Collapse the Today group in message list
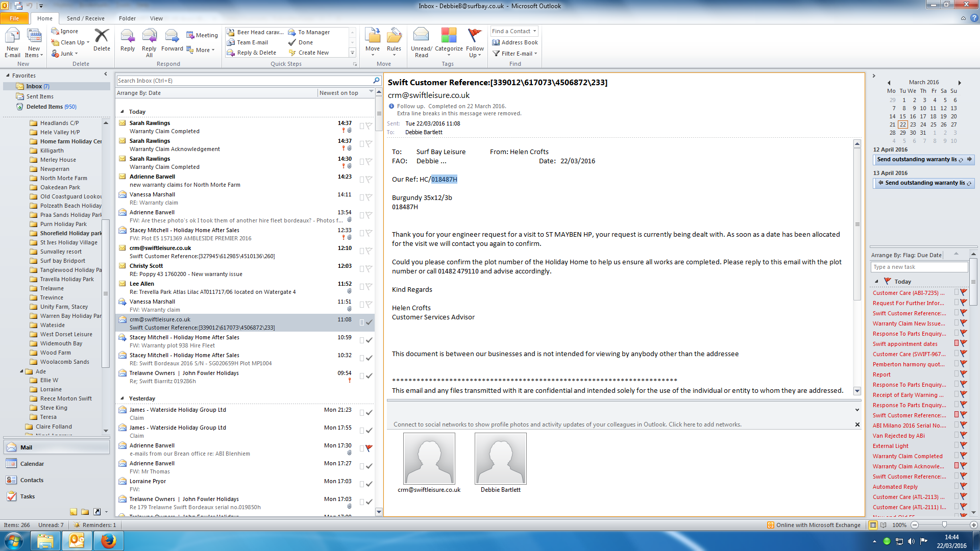This screenshot has width=980, height=551. tap(122, 112)
